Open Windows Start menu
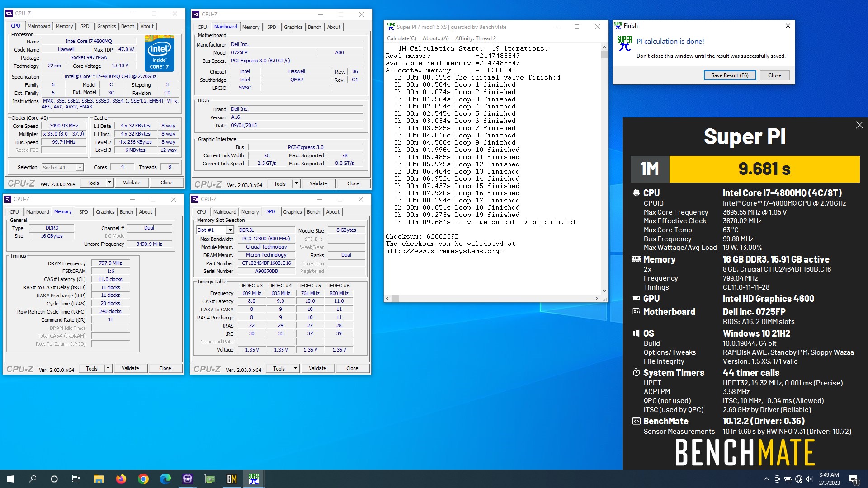 point(11,479)
